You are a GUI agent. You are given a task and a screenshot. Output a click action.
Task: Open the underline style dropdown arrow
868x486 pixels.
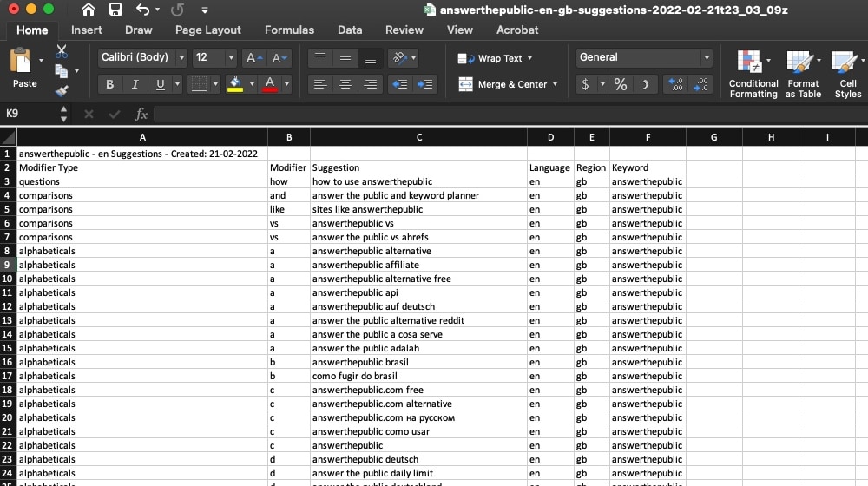pos(177,84)
